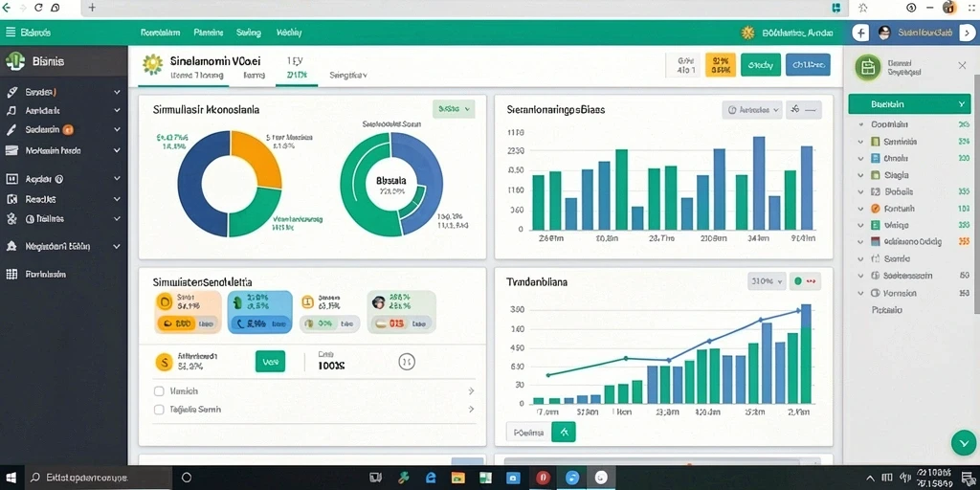Click the green floating chevron button at bottom right

(963, 442)
